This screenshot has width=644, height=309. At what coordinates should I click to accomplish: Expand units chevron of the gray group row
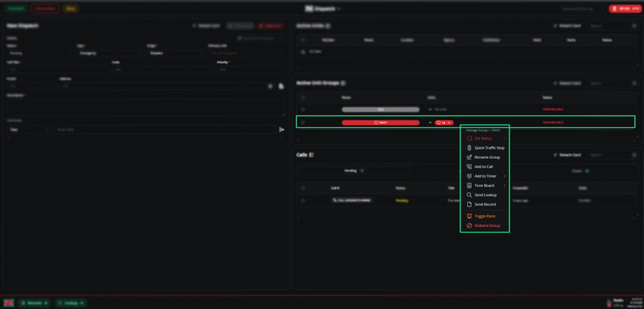pos(430,110)
